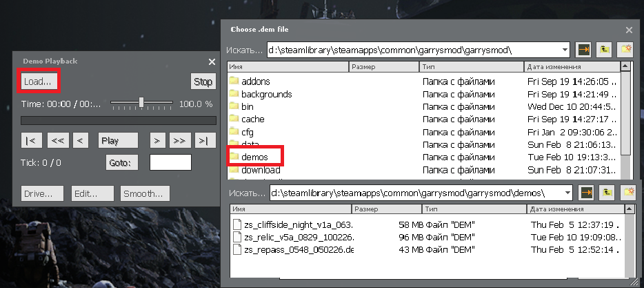644x288 pixels.
Task: Click the Goto tick input field
Action: pos(170,162)
